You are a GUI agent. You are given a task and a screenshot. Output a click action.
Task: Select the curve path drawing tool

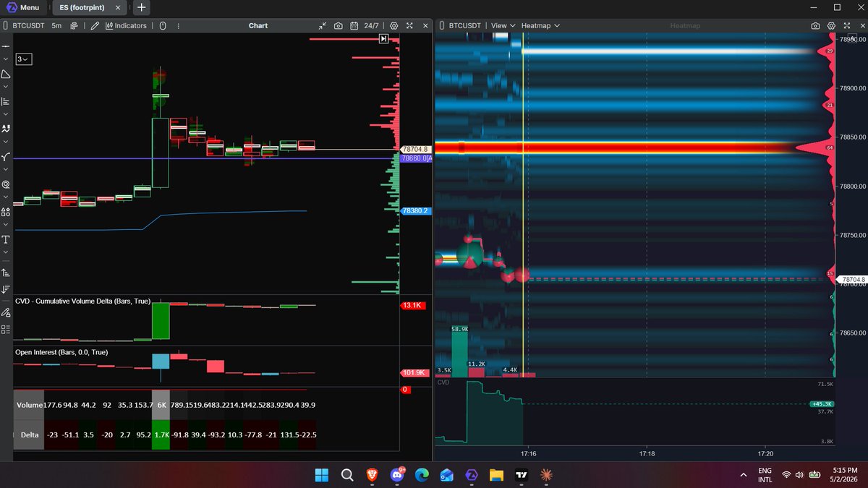6,156
